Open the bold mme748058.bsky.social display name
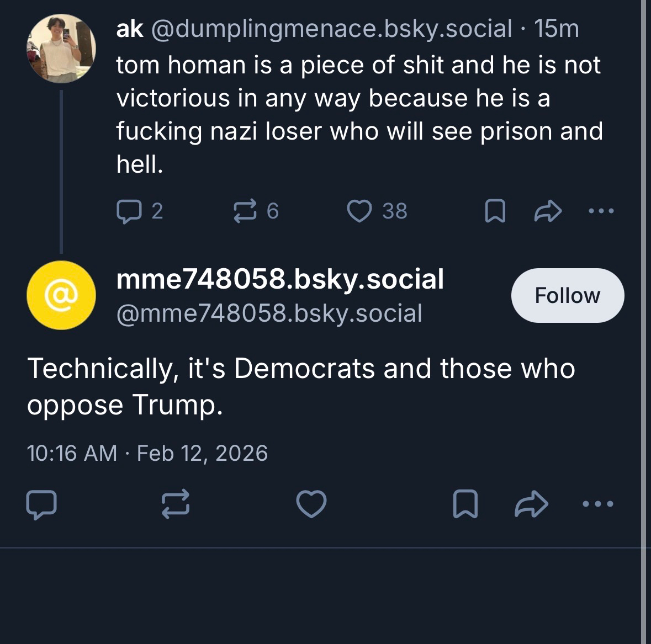This screenshot has height=644, width=651. tap(280, 279)
